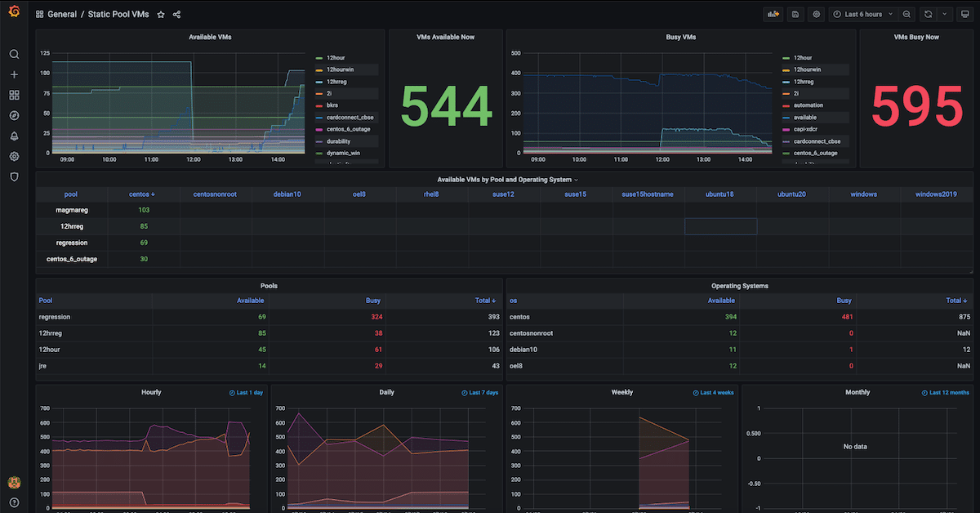The width and height of the screenshot is (980, 513).
Task: Refresh the dashboard with the circular arrows
Action: [x=928, y=15]
